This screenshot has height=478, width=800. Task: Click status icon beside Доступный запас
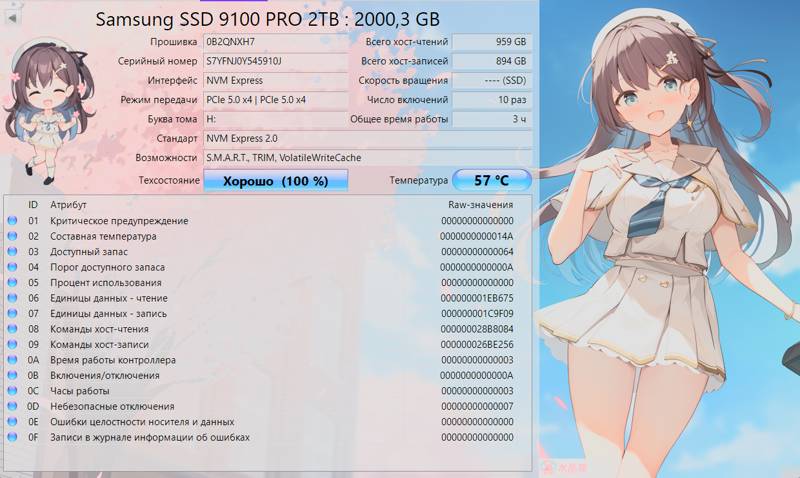(x=12, y=252)
